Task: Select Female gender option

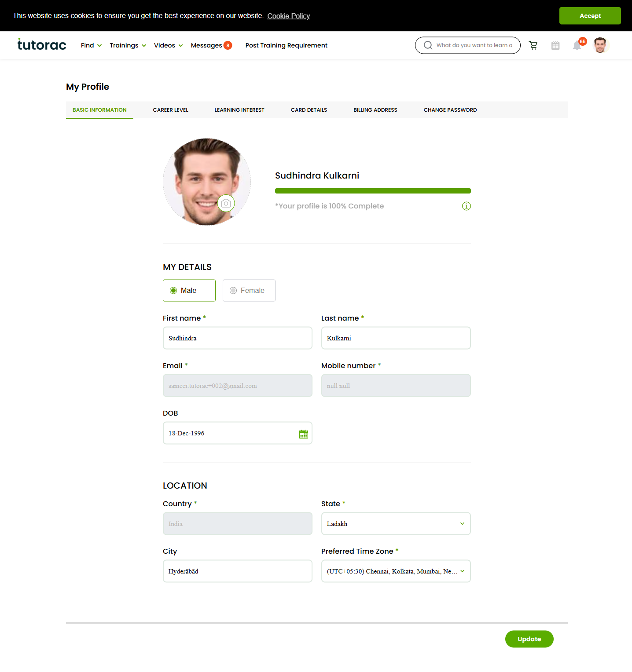Action: tap(249, 290)
